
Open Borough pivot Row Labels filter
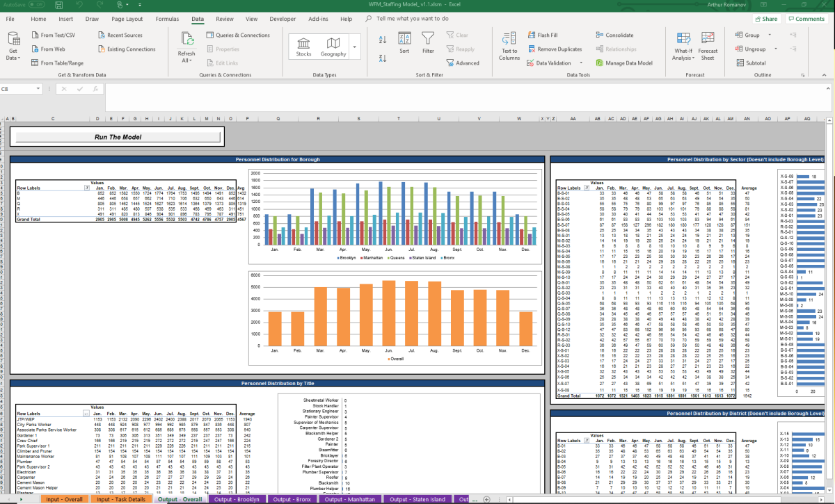pyautogui.click(x=87, y=188)
